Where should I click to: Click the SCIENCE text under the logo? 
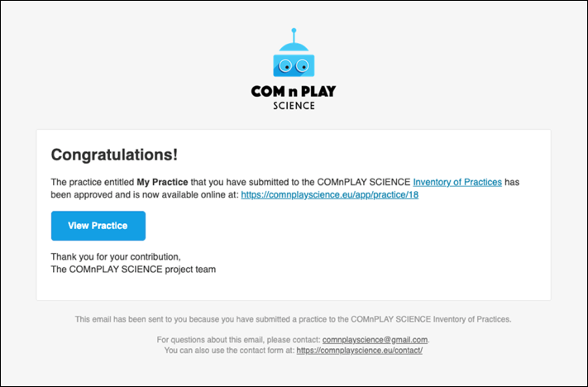(294, 106)
